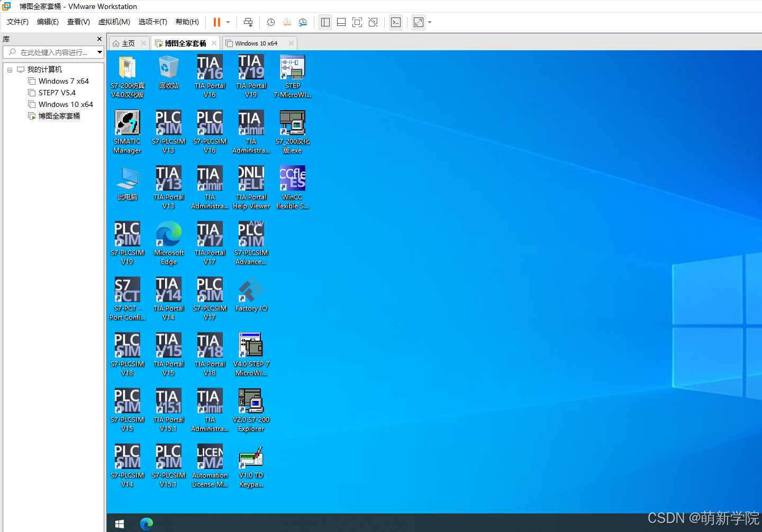Select the TIA Portal V16 shortcut
Viewport: 762px width, 532px height.
(x=210, y=77)
